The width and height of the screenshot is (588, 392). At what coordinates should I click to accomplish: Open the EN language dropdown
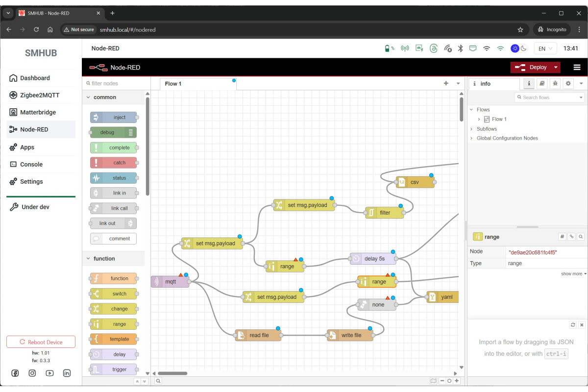(x=545, y=49)
